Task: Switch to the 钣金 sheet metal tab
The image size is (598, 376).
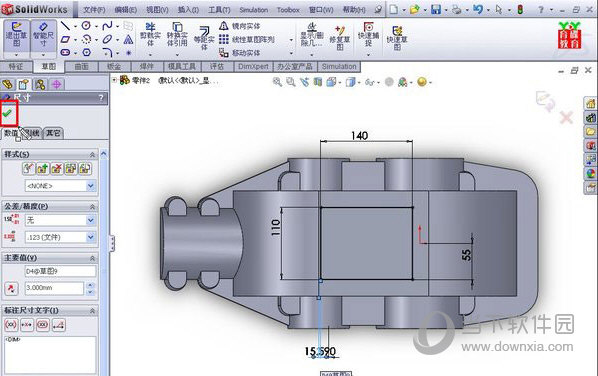Action: point(114,66)
